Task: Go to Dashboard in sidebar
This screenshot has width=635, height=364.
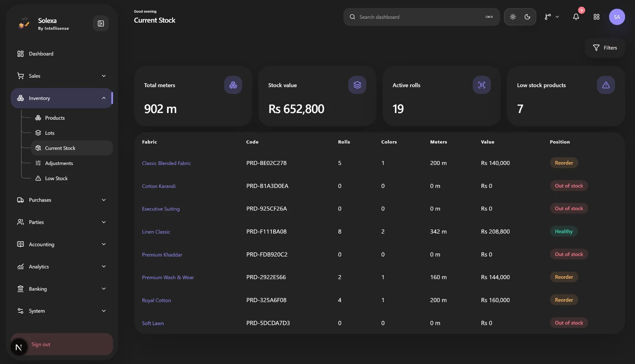Action: [x=62, y=54]
